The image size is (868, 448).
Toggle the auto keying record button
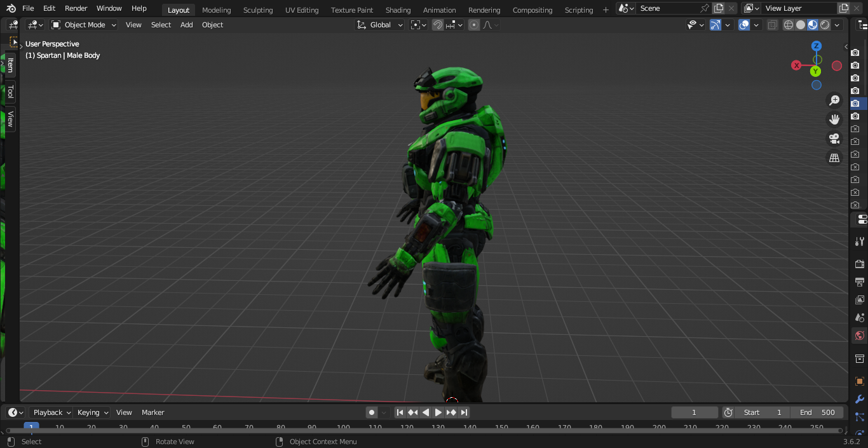372,412
